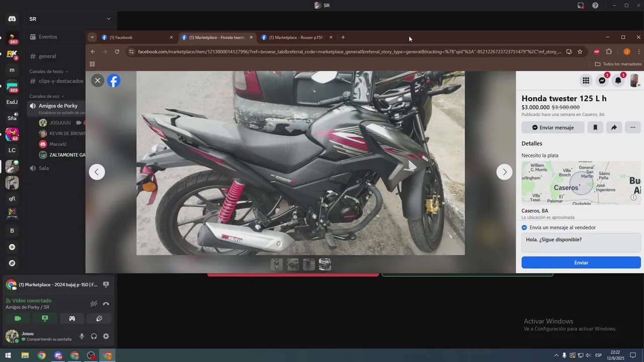Deafen with headphones icon
This screenshot has width=644, height=362.
(x=94, y=336)
